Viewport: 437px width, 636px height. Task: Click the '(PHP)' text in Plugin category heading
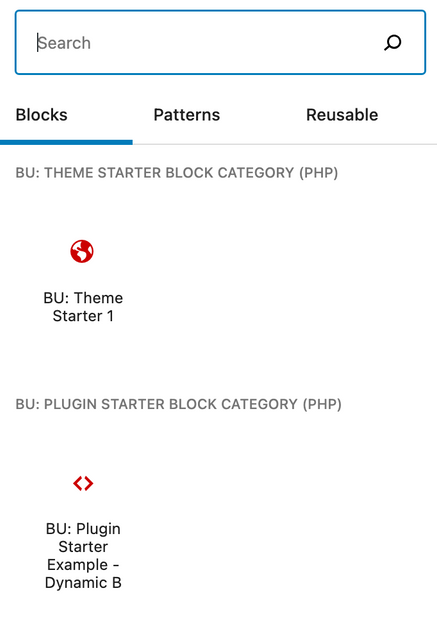[322, 404]
